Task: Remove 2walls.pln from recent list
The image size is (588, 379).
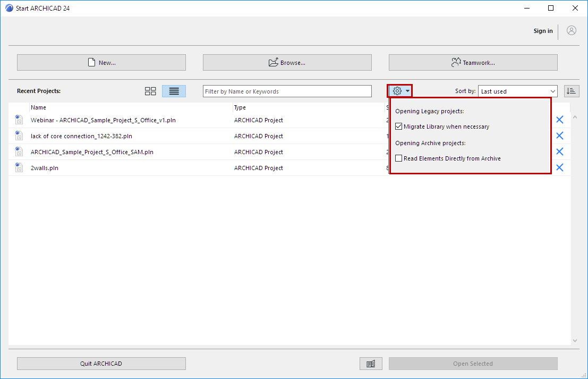Action: pyautogui.click(x=559, y=167)
